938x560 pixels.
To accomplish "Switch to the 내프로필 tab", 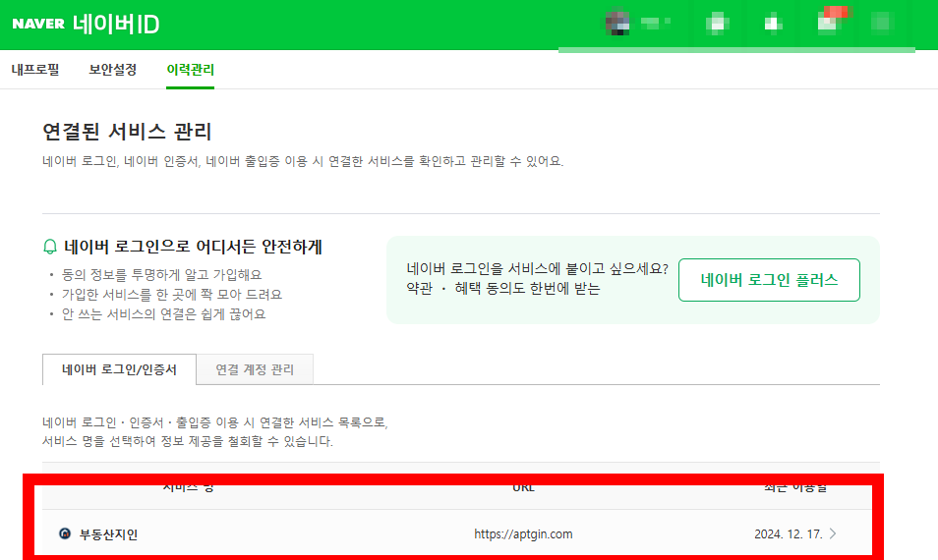I will 35,70.
